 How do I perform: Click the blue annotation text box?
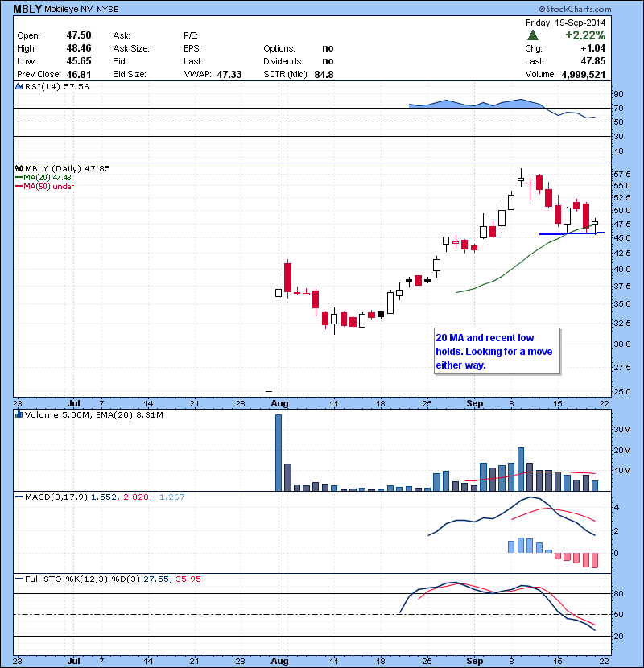[x=492, y=352]
